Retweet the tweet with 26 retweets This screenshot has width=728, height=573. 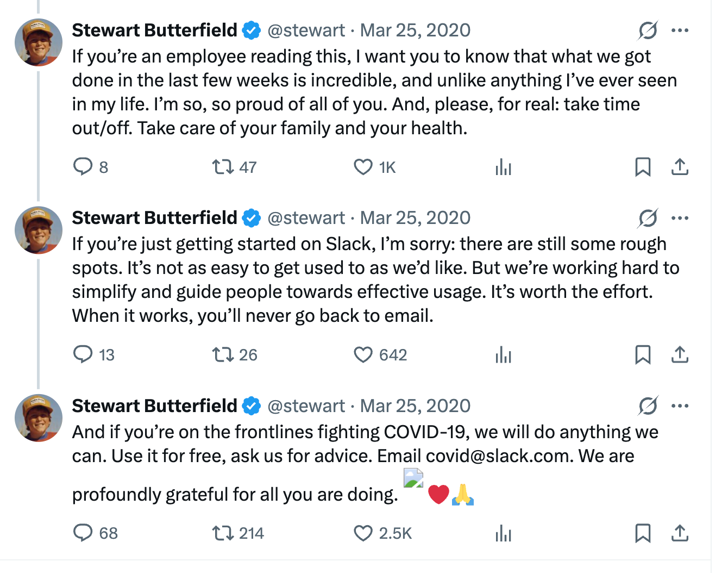(x=222, y=354)
